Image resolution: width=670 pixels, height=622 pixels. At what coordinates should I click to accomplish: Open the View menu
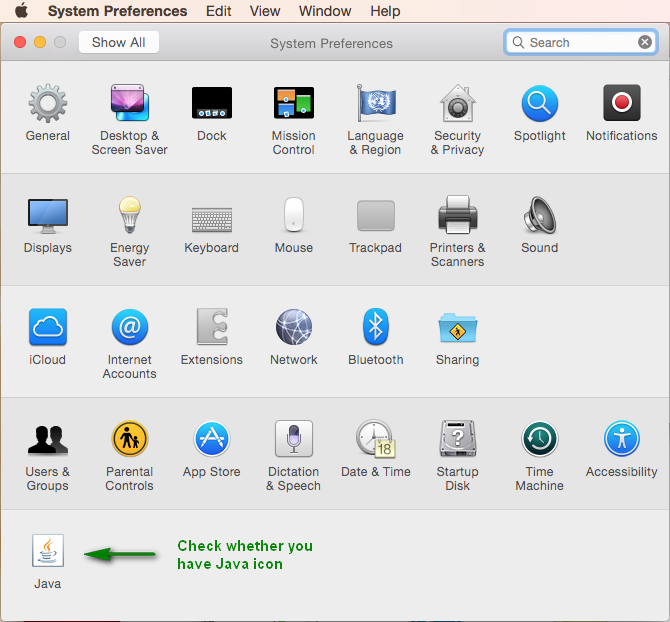click(x=265, y=11)
